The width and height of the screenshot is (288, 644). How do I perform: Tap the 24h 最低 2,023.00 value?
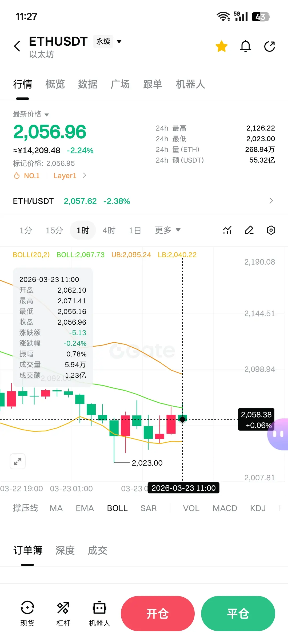(261, 139)
